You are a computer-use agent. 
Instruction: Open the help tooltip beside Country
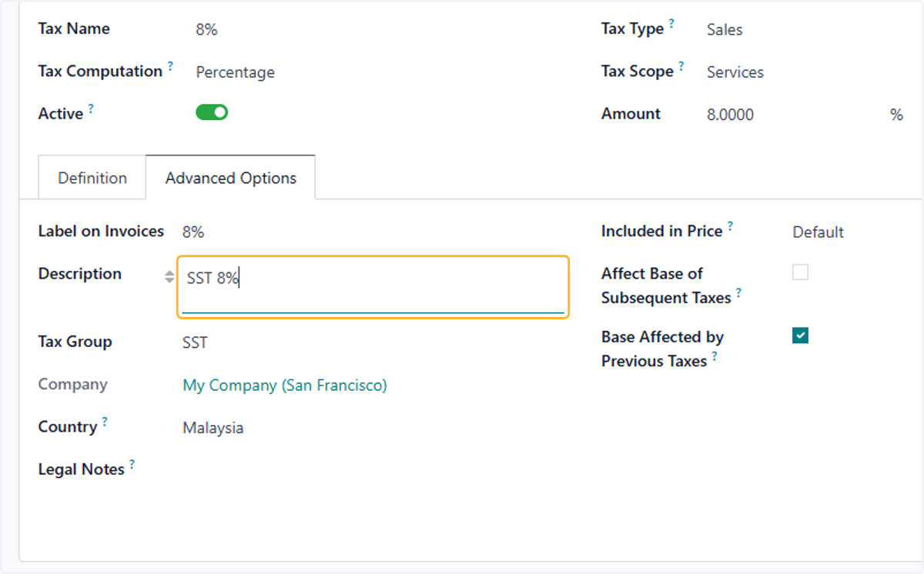pos(105,422)
